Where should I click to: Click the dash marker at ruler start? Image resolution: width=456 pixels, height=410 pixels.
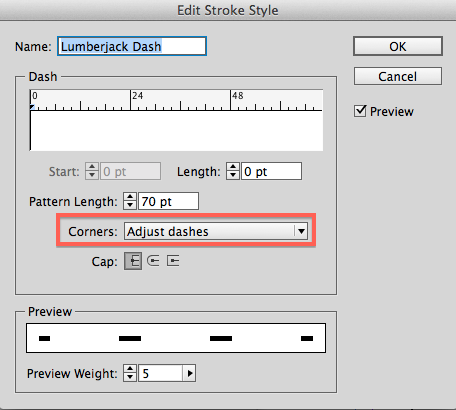point(32,107)
